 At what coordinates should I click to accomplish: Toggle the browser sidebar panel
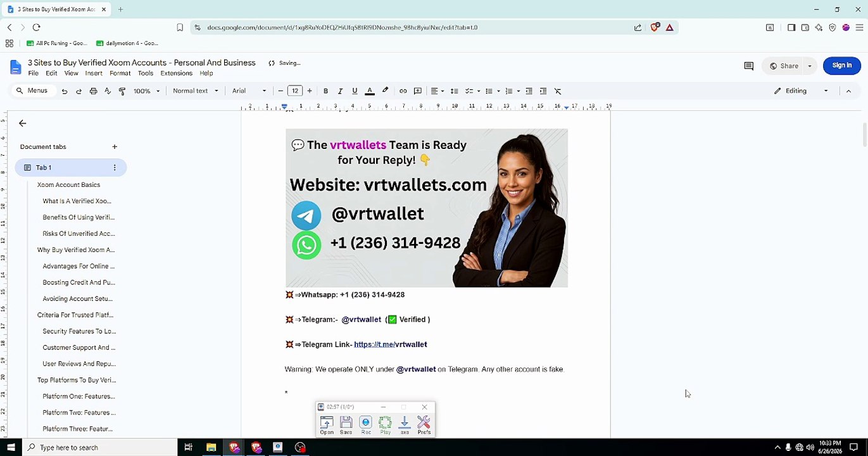[791, 27]
